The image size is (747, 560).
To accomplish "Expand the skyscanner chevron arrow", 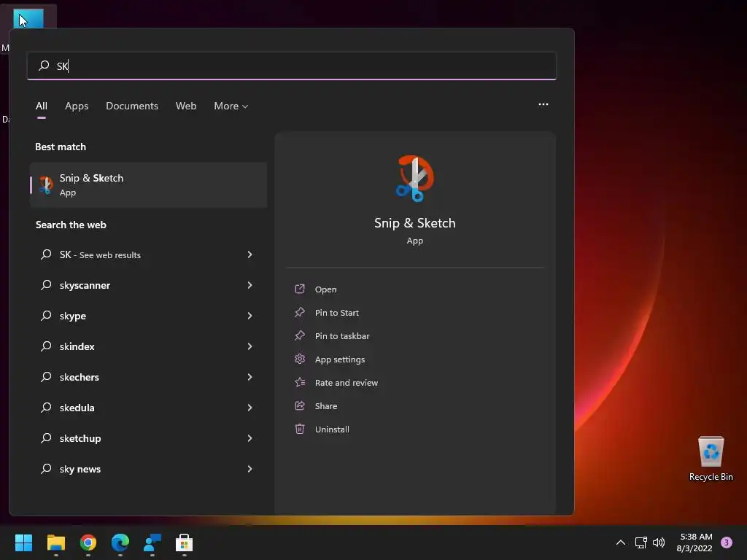I will pyautogui.click(x=249, y=285).
